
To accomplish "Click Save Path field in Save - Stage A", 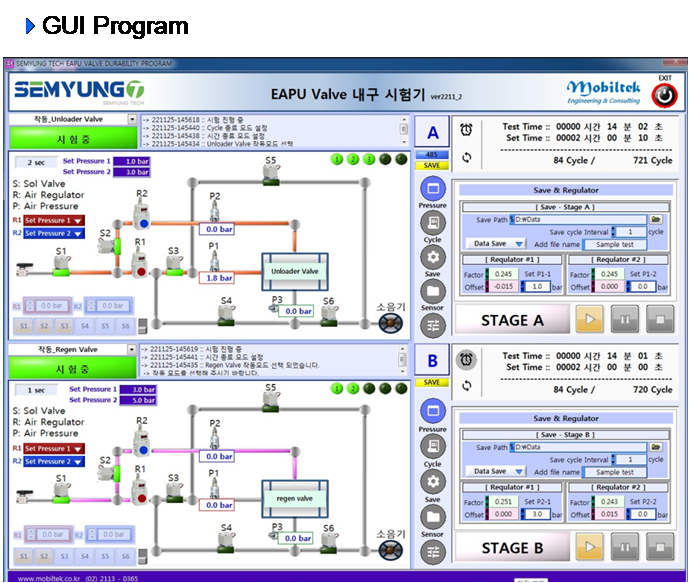I will tap(578, 219).
